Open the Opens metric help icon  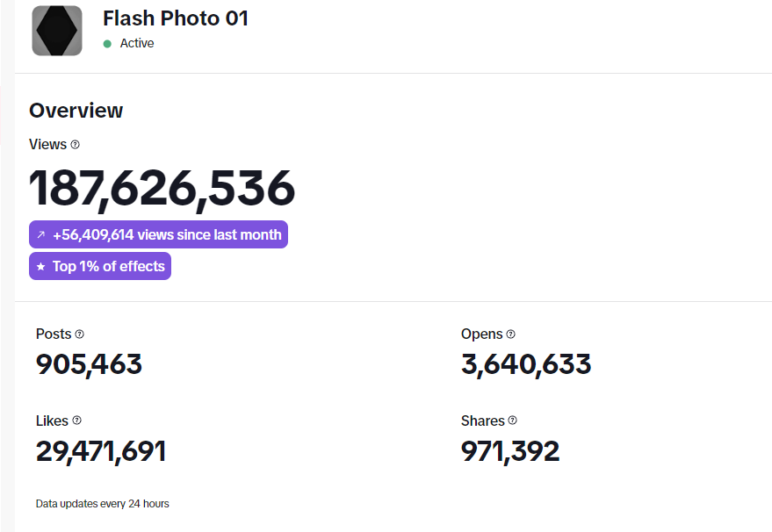coord(511,334)
